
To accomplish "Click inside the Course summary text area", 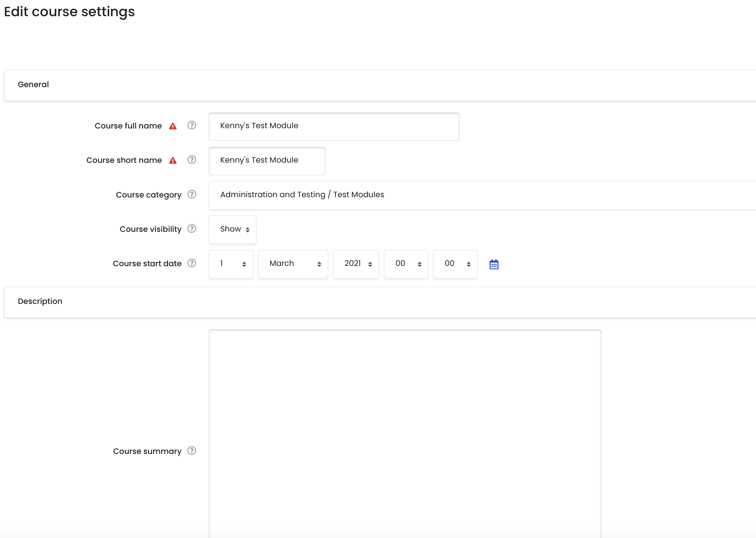I will tap(405, 434).
